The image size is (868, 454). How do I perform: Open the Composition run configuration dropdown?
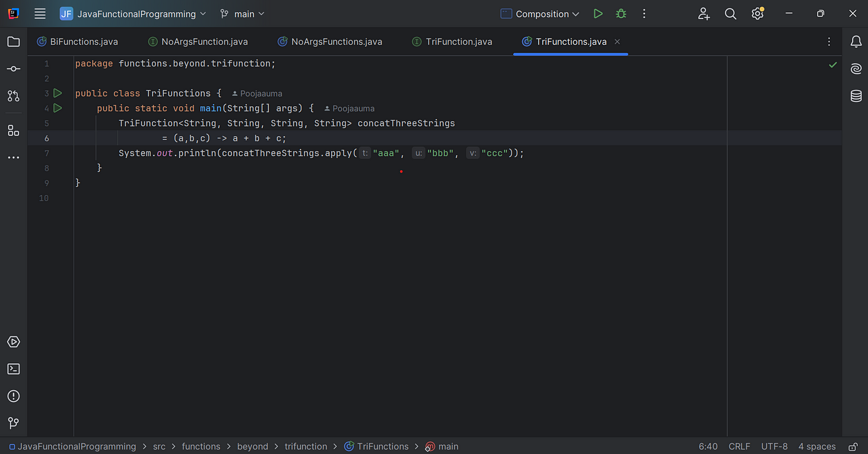[x=540, y=13]
